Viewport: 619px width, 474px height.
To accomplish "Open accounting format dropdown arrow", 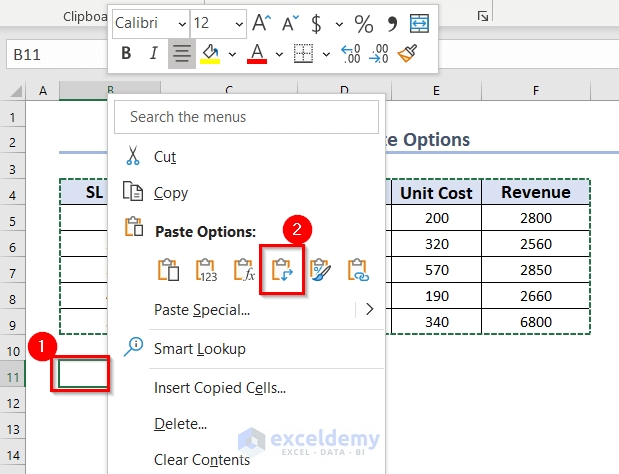I will tap(339, 24).
